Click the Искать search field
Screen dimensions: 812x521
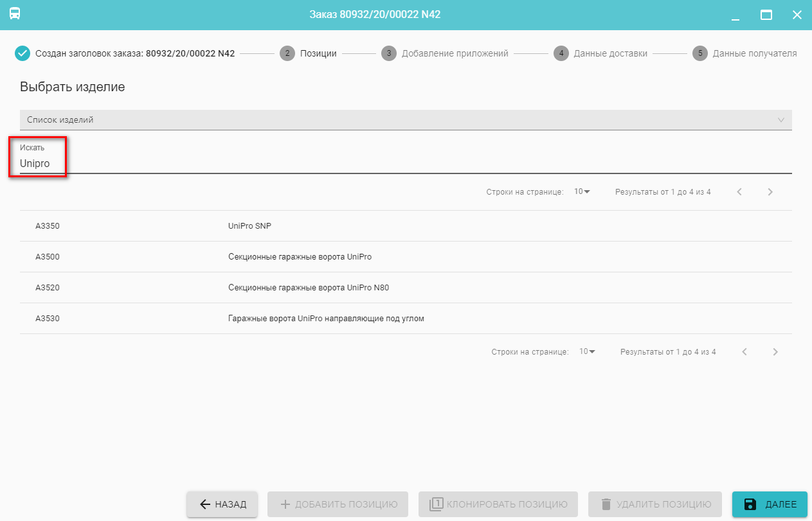tap(405, 164)
